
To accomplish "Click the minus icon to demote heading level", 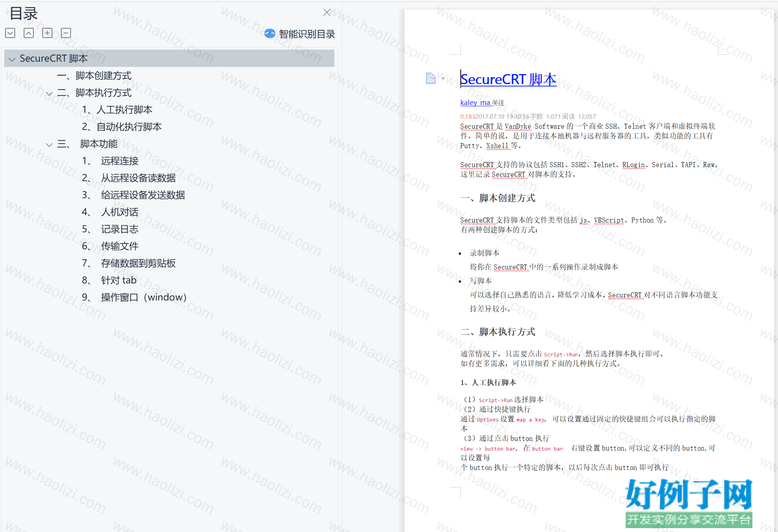I will (x=66, y=33).
